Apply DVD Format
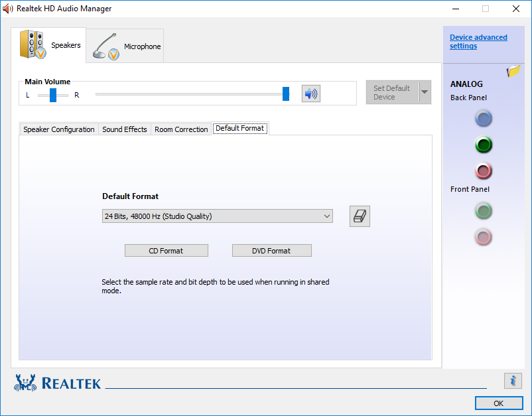 271,251
